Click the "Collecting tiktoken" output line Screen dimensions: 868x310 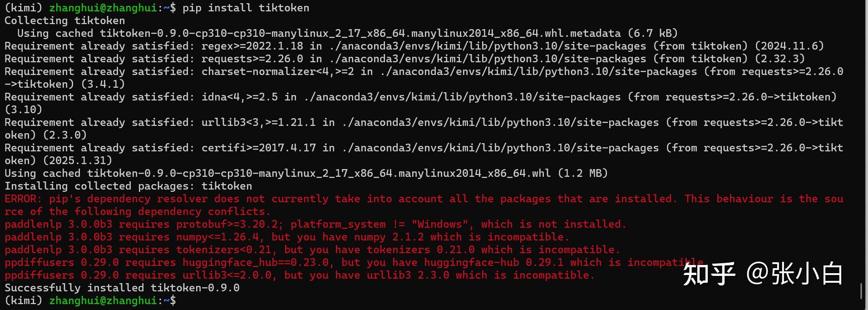(64, 20)
